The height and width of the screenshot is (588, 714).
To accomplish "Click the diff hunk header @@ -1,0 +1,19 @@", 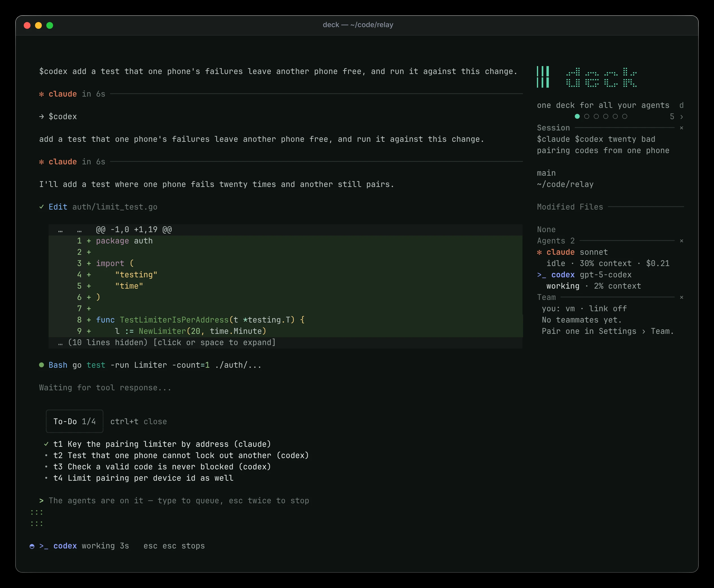I will click(134, 230).
